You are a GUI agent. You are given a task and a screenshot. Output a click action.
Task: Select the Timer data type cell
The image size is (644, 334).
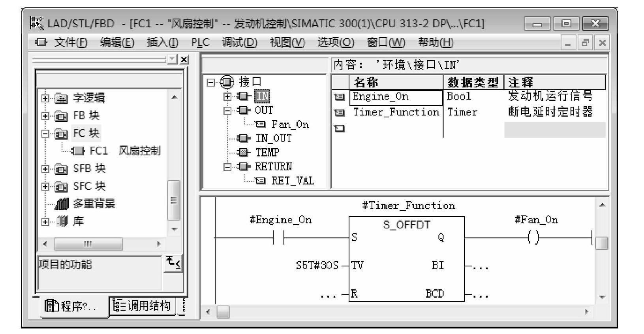point(473,113)
